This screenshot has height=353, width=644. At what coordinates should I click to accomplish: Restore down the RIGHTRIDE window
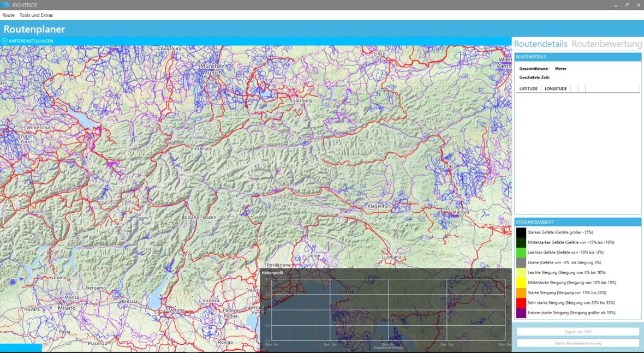point(627,5)
